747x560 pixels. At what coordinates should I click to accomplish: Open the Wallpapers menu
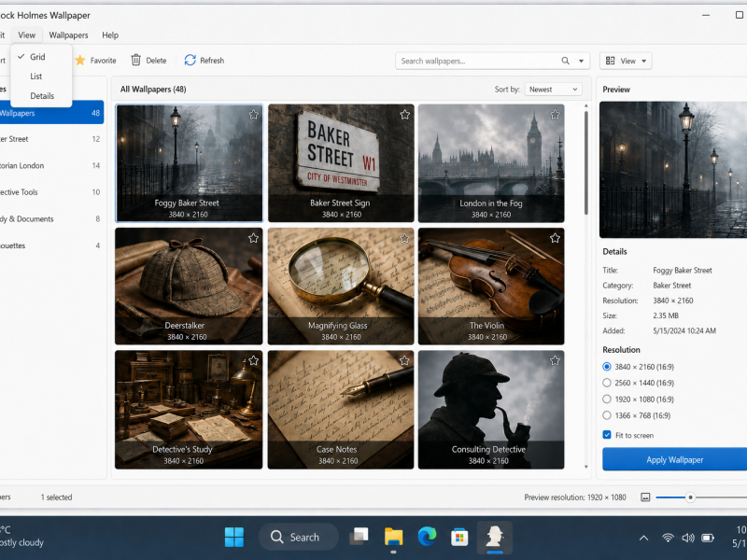[68, 35]
